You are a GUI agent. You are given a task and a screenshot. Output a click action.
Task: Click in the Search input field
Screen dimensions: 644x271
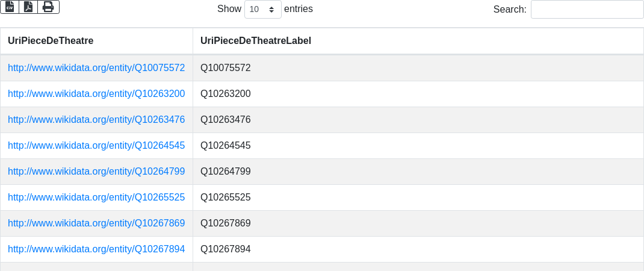pos(587,10)
